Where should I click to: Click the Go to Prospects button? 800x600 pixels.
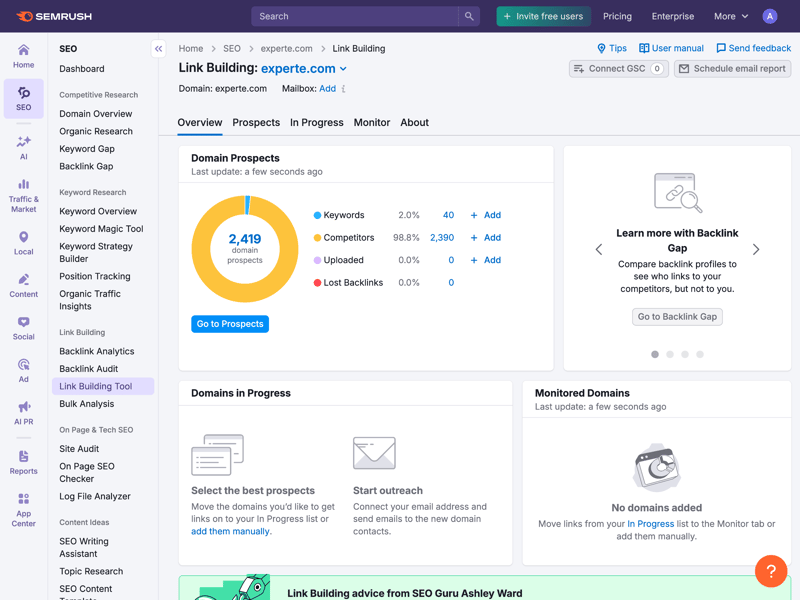click(x=230, y=324)
